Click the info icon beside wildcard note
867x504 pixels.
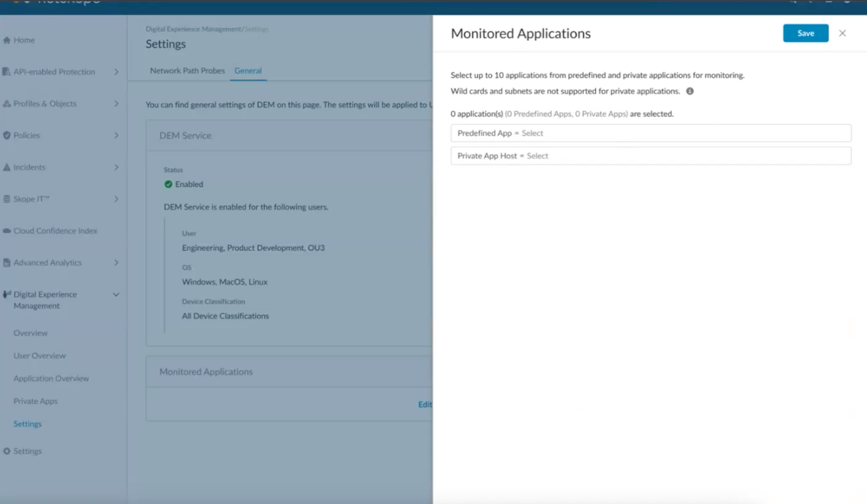click(x=690, y=91)
